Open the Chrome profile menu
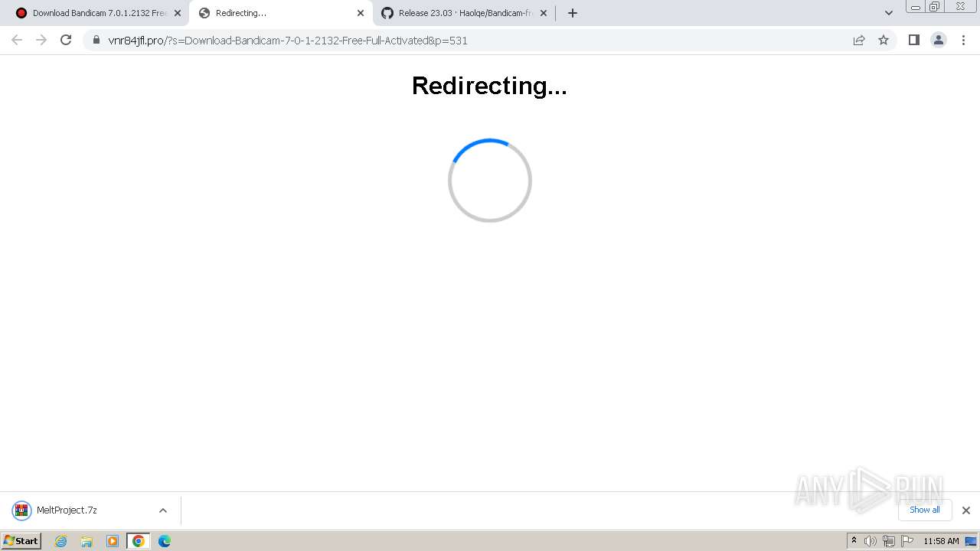 tap(939, 40)
